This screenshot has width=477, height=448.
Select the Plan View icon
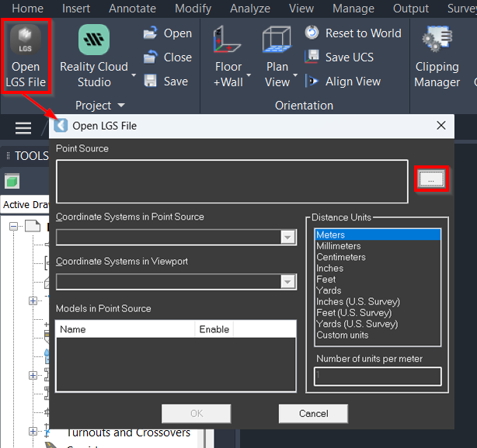pyautogui.click(x=277, y=40)
